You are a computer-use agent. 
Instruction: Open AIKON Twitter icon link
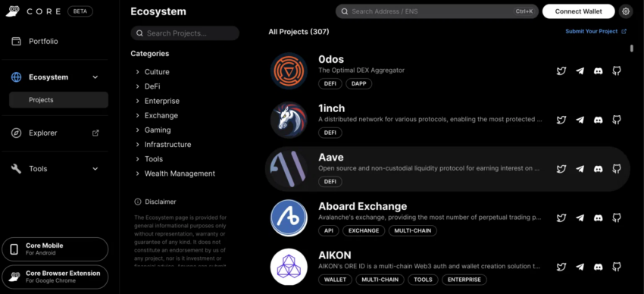tap(561, 267)
